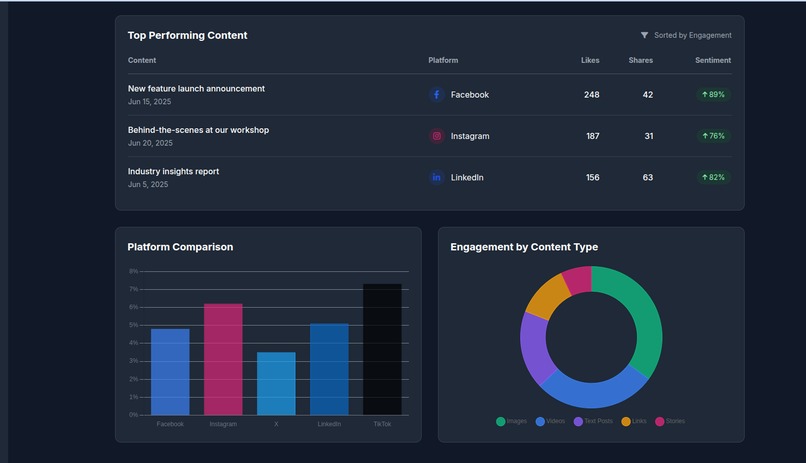
Task: Click the Instagram bar in Platform Comparison
Action: pos(223,359)
